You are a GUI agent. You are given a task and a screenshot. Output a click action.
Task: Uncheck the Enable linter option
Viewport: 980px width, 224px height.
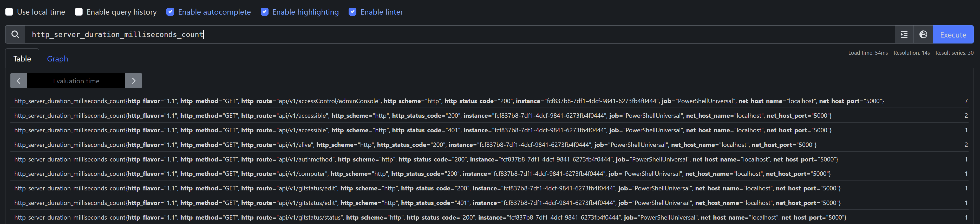click(x=353, y=12)
